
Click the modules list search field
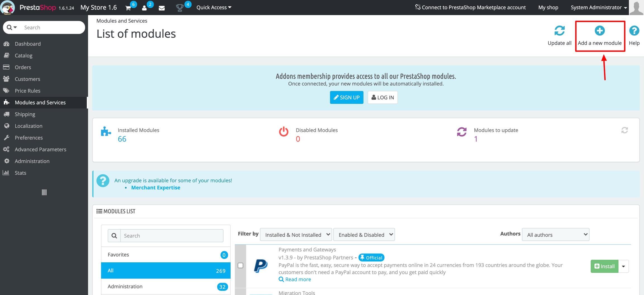pyautogui.click(x=172, y=236)
